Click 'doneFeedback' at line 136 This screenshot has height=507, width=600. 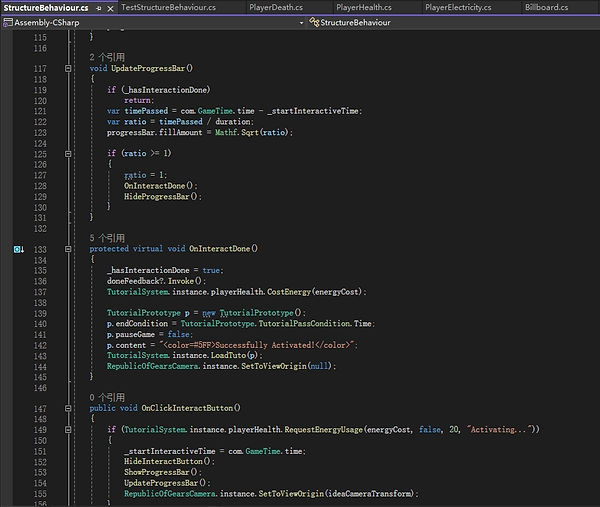click(135, 281)
